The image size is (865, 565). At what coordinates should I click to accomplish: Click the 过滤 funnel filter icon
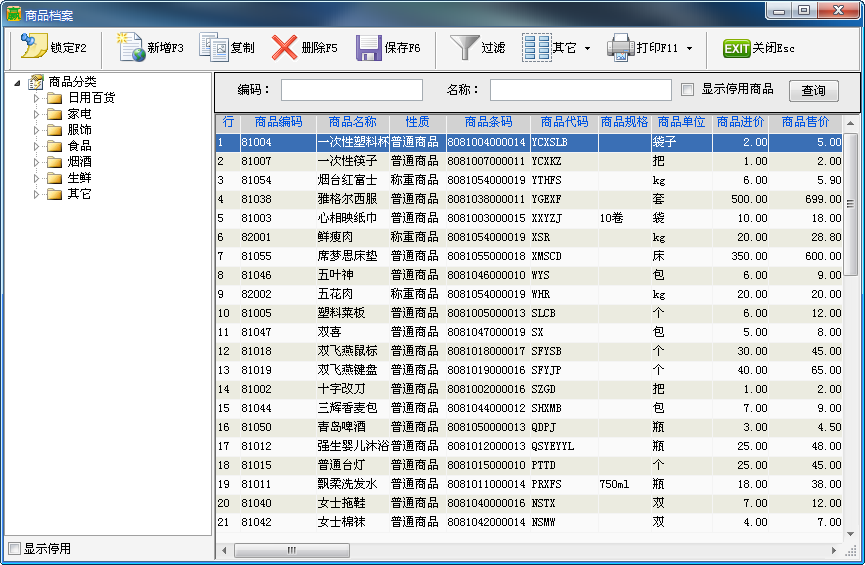[x=464, y=47]
